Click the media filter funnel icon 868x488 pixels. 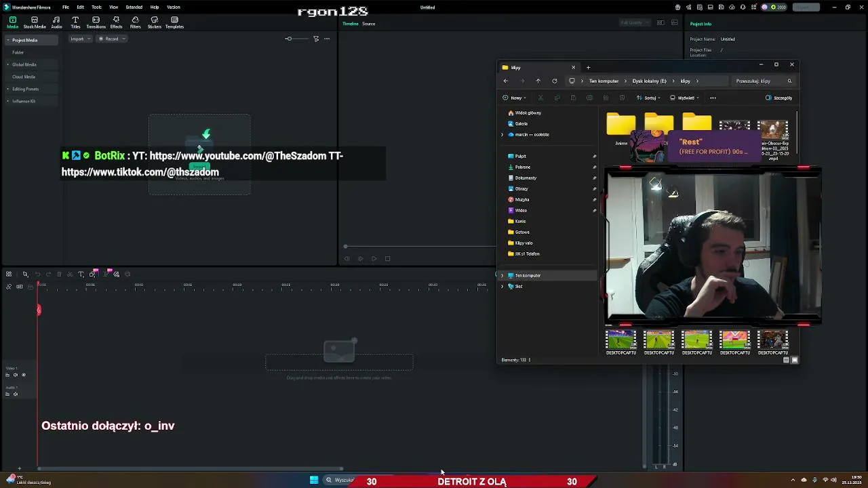[316, 39]
